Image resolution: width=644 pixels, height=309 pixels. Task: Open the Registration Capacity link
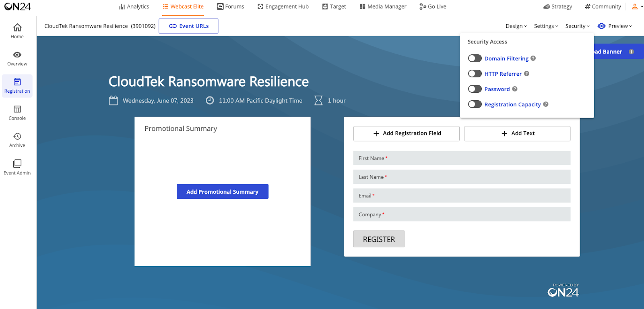pos(512,104)
